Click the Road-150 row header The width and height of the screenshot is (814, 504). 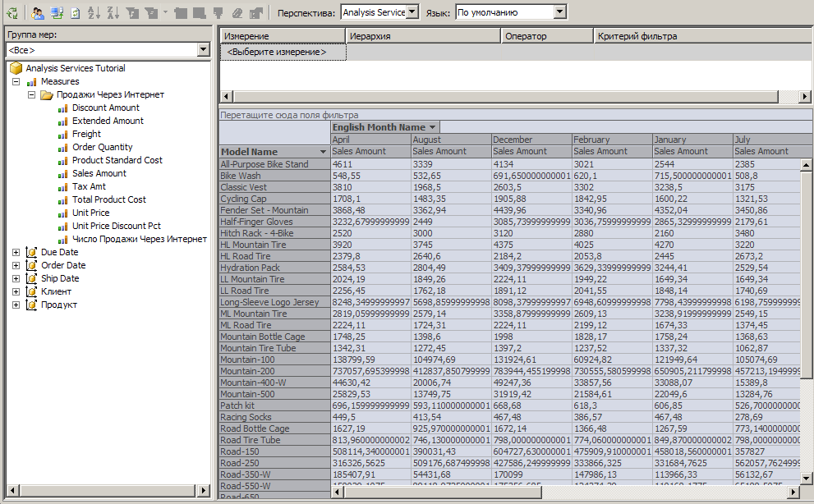(x=274, y=451)
